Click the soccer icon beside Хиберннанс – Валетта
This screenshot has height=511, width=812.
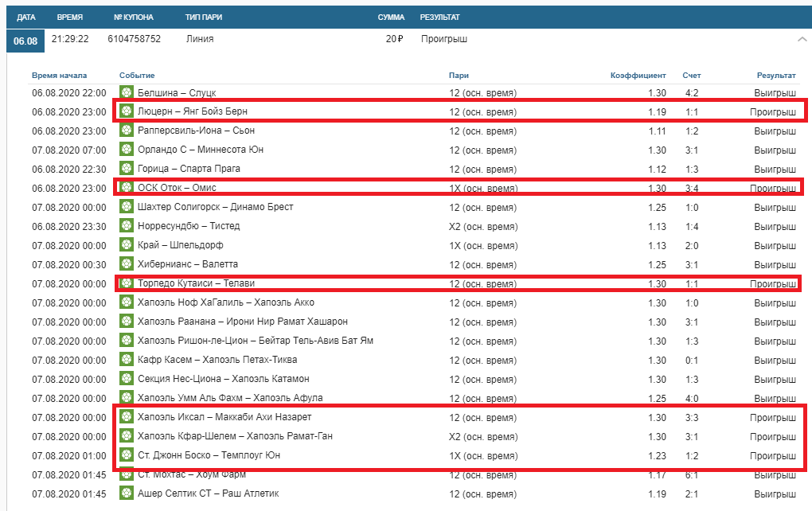(127, 264)
